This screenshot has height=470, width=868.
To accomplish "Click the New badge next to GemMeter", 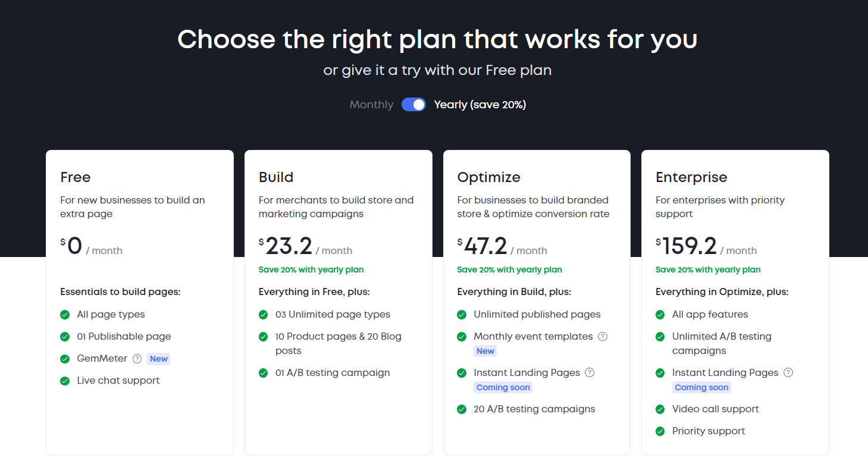I will point(159,359).
